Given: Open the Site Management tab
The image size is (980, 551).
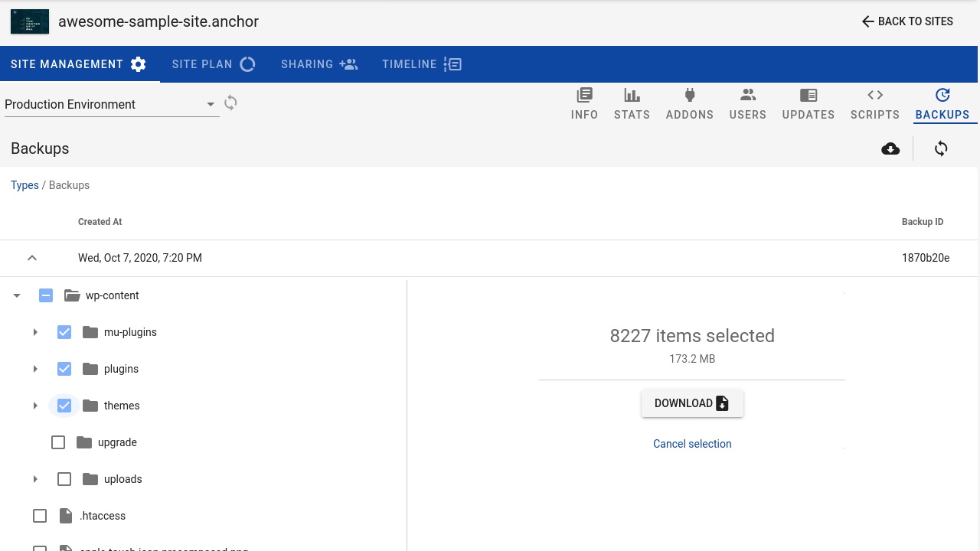Looking at the screenshot, I should pos(79,64).
